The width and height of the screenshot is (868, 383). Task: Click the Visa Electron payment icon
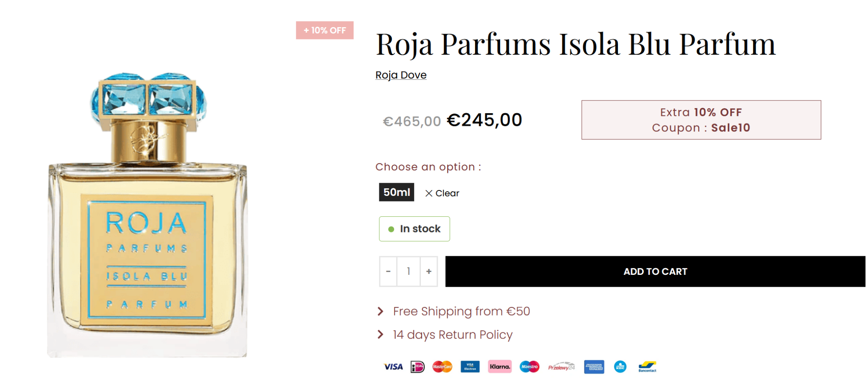470,366
